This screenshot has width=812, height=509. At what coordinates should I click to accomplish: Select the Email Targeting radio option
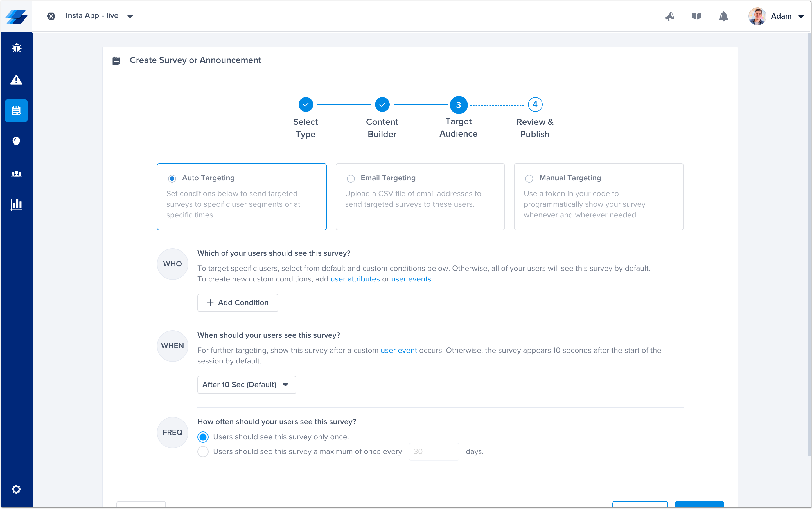tap(351, 178)
